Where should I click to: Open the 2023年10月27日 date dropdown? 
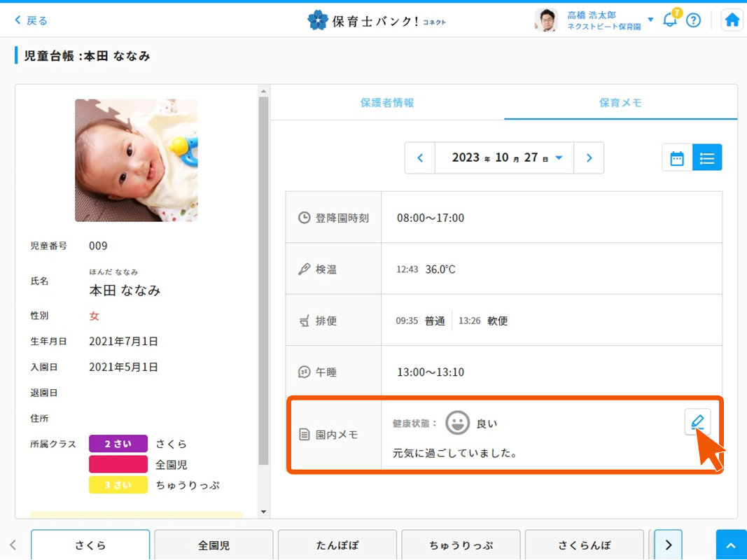click(505, 158)
